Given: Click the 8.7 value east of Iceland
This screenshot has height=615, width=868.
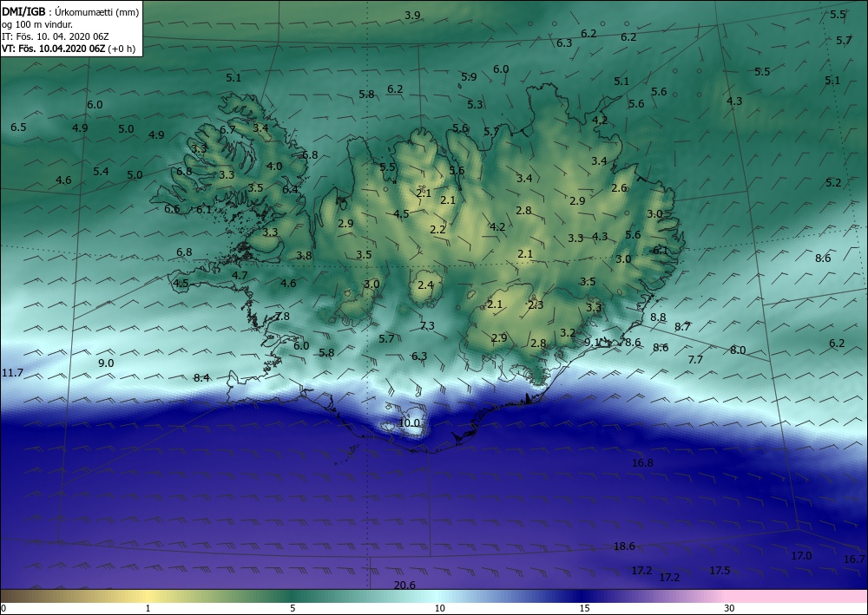Looking at the screenshot, I should (x=682, y=327).
